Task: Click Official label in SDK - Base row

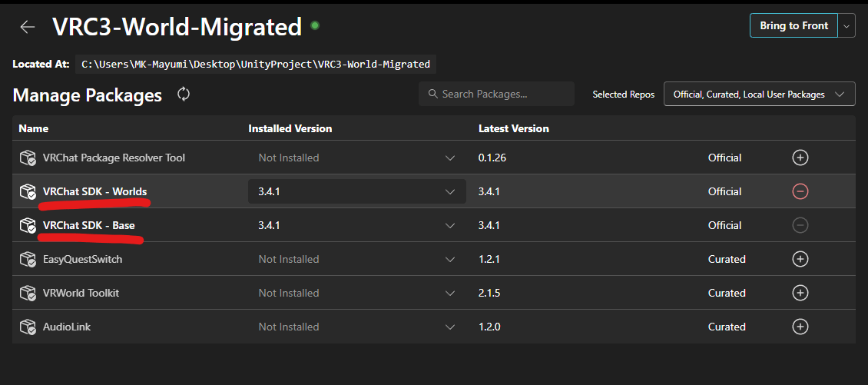Action: [724, 225]
